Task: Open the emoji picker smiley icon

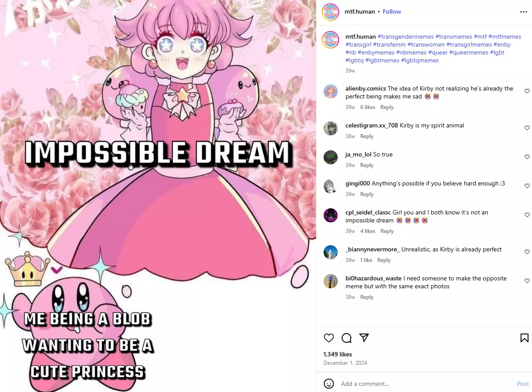Action: coord(329,383)
